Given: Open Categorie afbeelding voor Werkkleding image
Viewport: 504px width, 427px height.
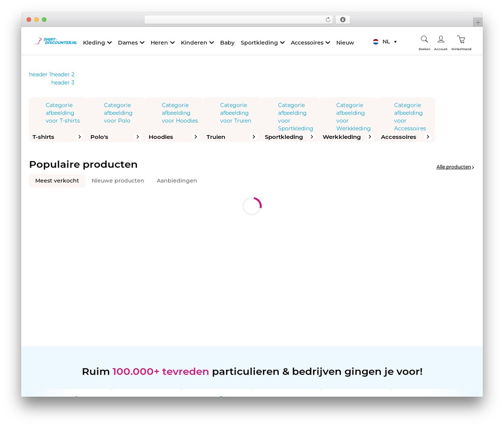Looking at the screenshot, I should [x=353, y=117].
